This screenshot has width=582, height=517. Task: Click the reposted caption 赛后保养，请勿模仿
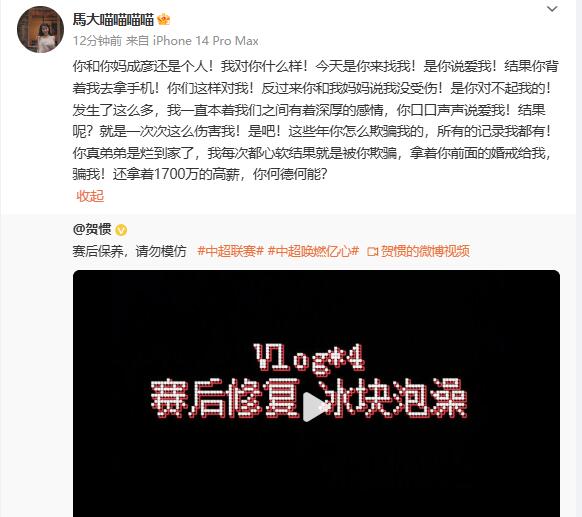(x=130, y=251)
